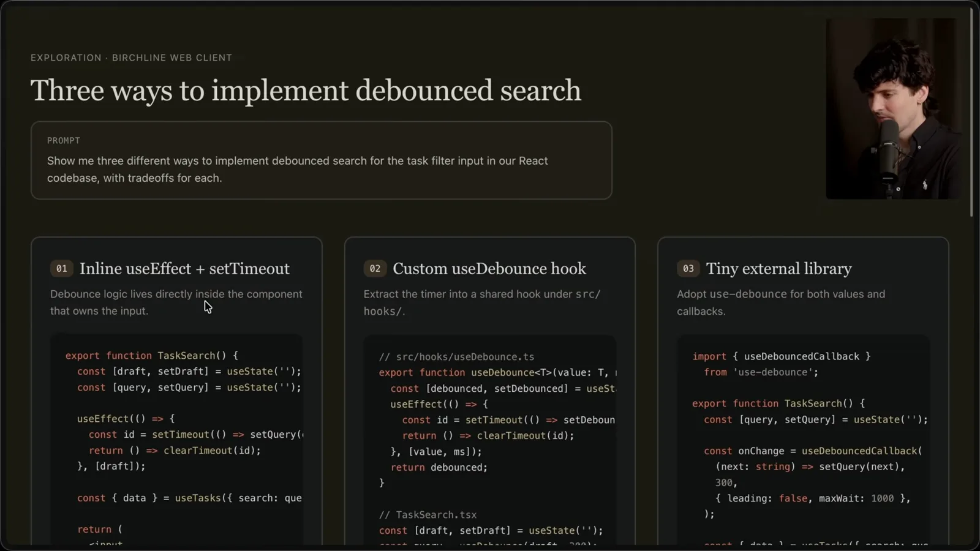This screenshot has height=551, width=980.
Task: Click the 'const onChange = useDebouncedCallback(' line
Action: (813, 451)
